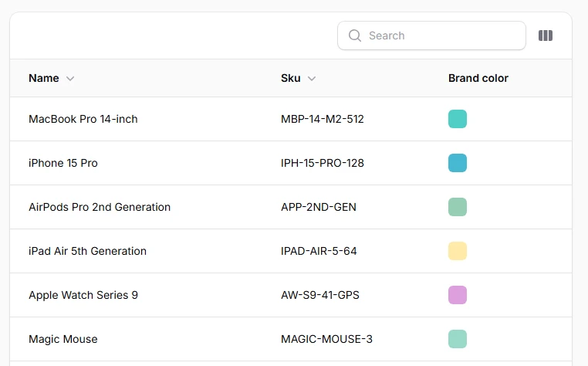The height and width of the screenshot is (366, 588).
Task: Click the Sku column header label
Action: click(291, 78)
